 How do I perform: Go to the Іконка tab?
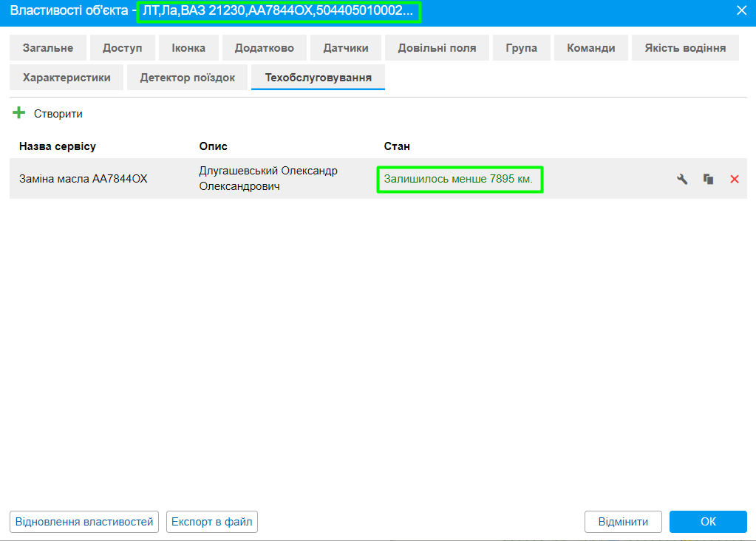(188, 48)
